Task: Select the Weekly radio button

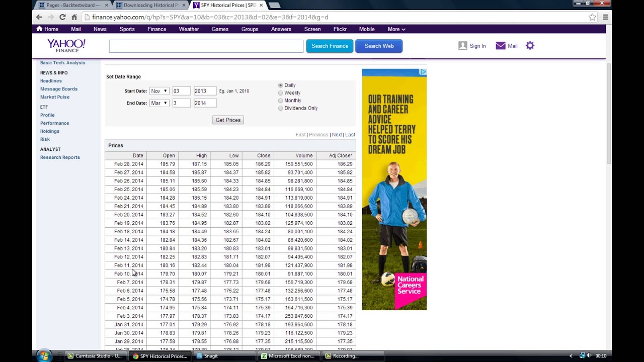Action: pyautogui.click(x=281, y=93)
